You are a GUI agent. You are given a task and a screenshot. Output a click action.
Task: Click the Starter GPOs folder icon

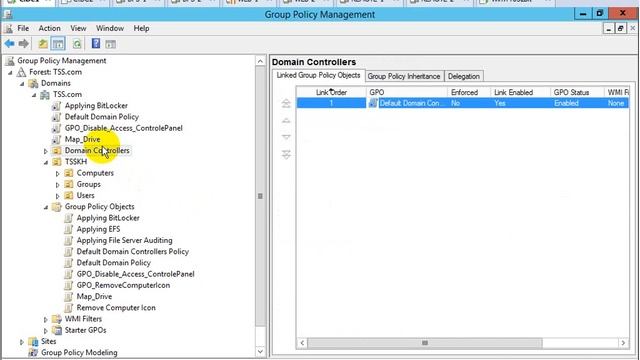click(57, 330)
